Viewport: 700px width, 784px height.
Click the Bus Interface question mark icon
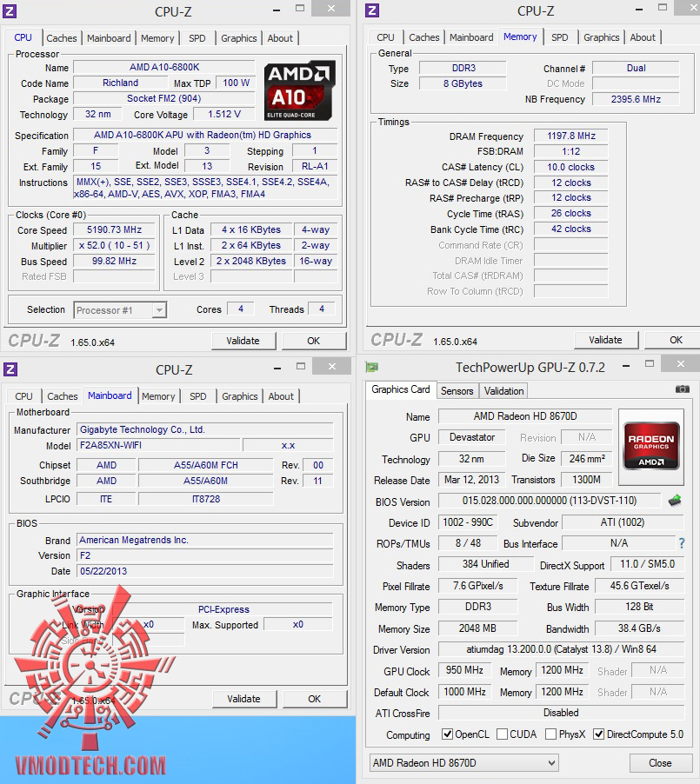pos(681,543)
